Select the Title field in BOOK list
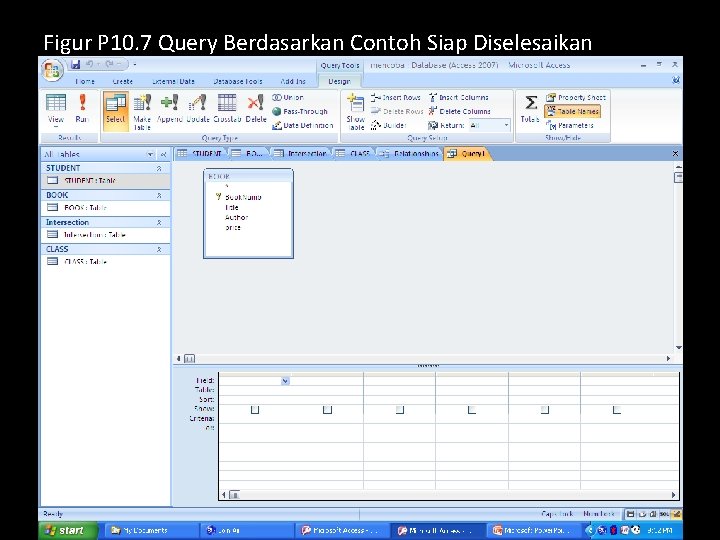 231,208
